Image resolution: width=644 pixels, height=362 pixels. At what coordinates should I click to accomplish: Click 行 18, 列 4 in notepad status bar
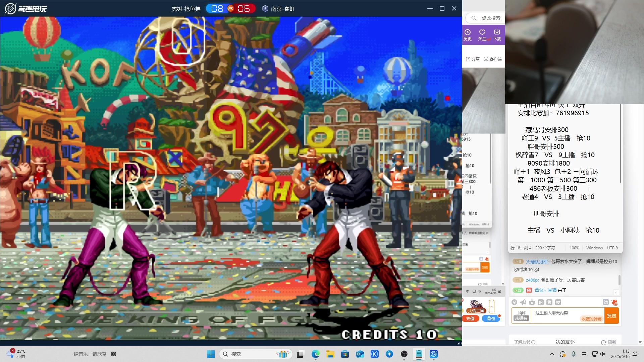click(x=521, y=248)
